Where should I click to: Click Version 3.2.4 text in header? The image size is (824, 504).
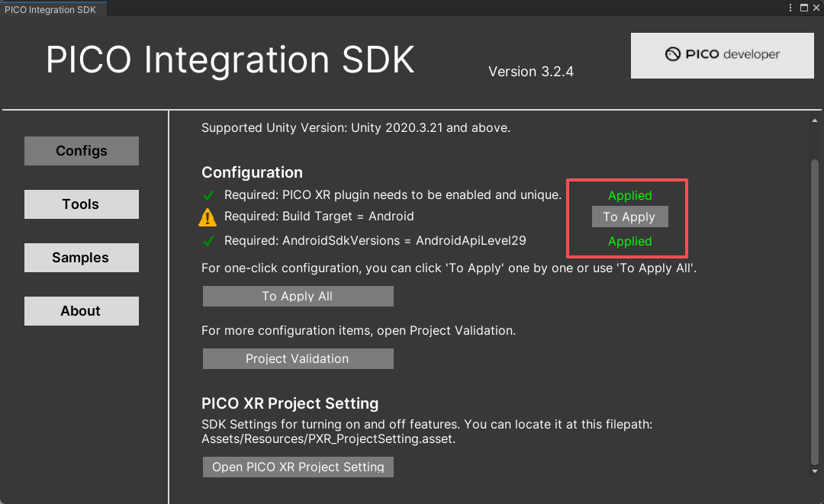[x=530, y=71]
